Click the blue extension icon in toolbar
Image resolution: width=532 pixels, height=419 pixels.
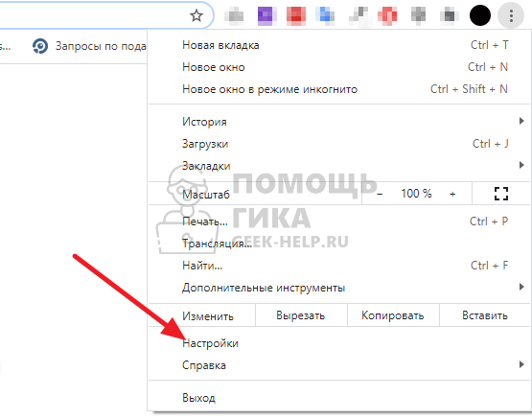[x=325, y=15]
